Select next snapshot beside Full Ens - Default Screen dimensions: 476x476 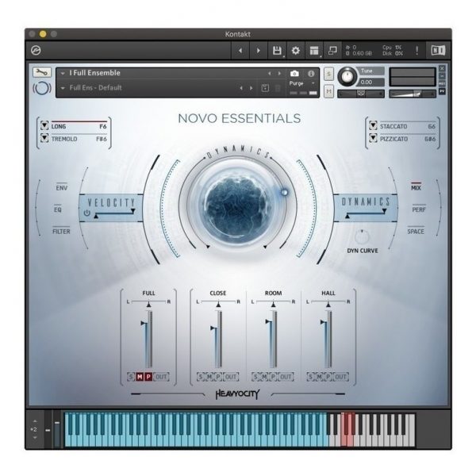(x=251, y=88)
